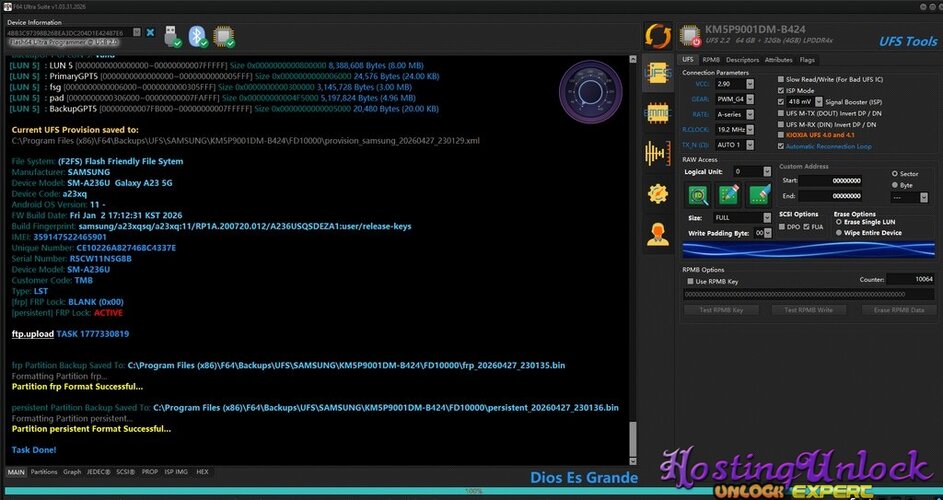
Task: Enable UFS M-TX (DOUT) Invert DP / DN
Action: click(x=781, y=113)
